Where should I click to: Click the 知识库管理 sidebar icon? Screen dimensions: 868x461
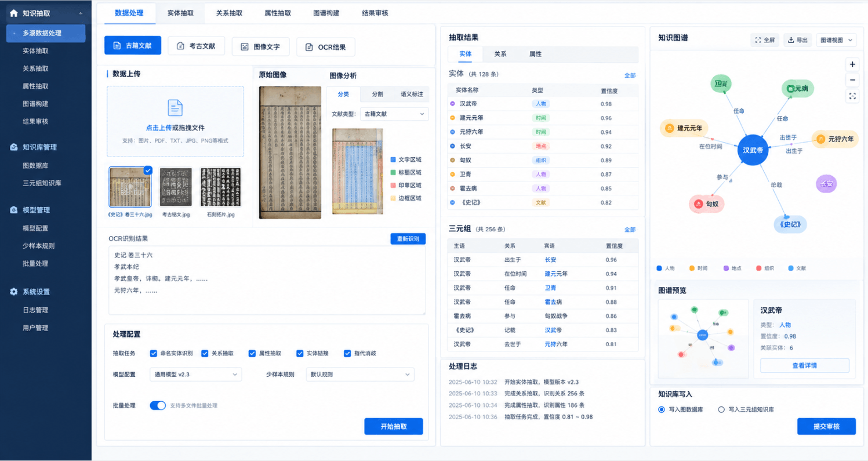pyautogui.click(x=13, y=147)
